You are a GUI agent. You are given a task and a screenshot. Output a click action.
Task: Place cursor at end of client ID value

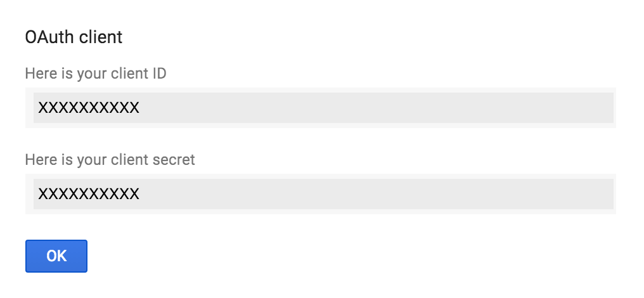point(139,108)
